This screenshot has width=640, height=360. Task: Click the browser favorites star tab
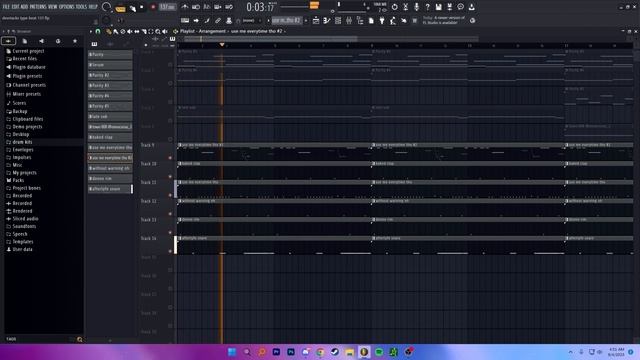coord(75,41)
